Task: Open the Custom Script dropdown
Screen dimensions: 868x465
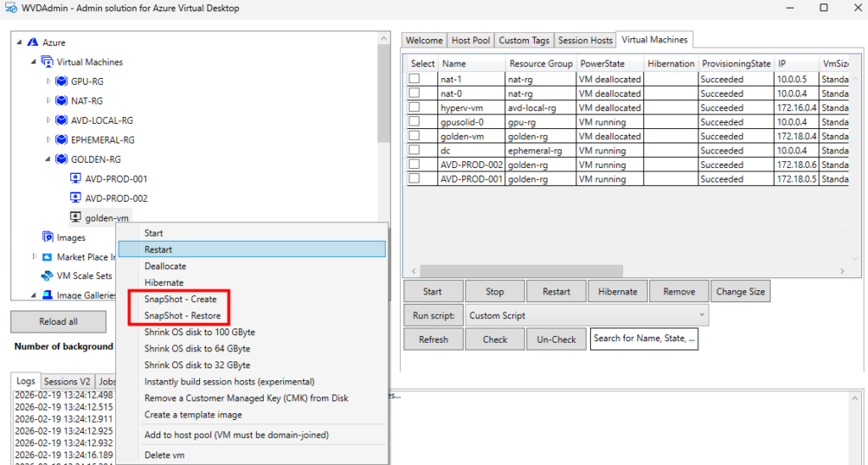Action: (x=587, y=316)
